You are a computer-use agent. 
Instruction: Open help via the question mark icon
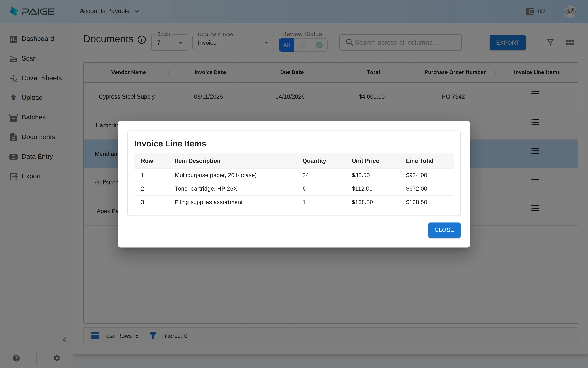click(16, 358)
